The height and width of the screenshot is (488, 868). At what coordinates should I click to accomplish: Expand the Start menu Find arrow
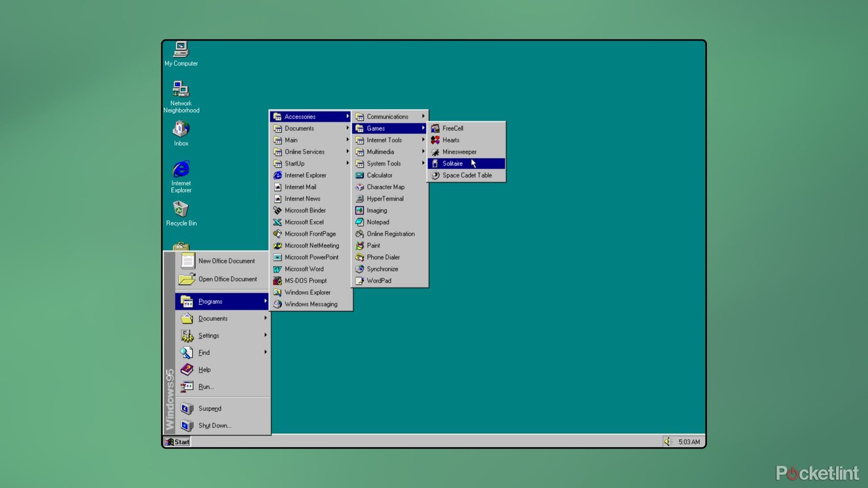tap(265, 352)
